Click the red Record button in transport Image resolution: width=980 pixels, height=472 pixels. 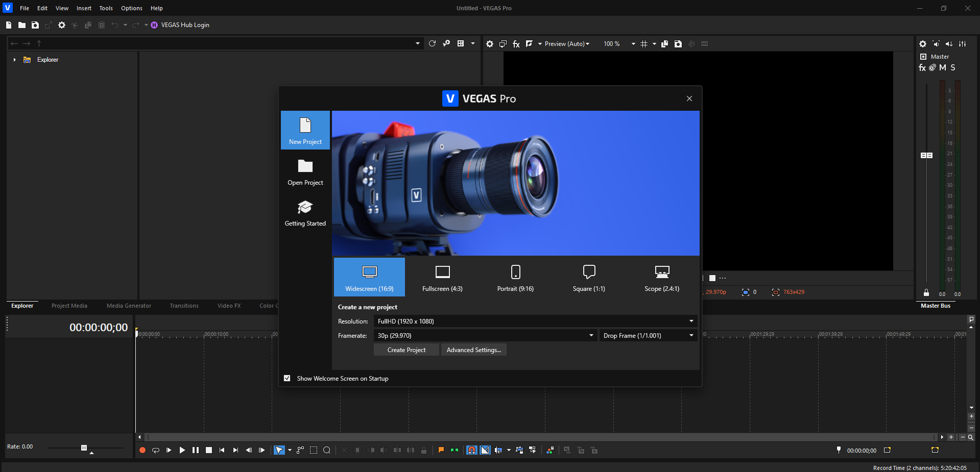click(x=142, y=450)
